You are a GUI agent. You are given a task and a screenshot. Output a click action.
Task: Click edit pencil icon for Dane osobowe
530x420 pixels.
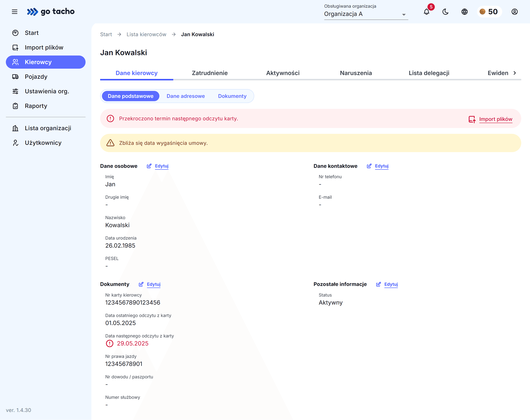click(149, 166)
